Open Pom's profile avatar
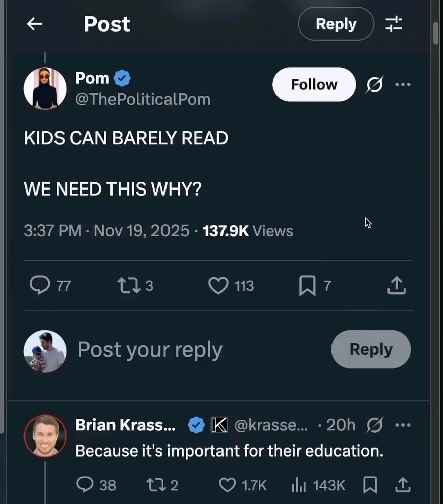Viewport: 443px width, 504px height. pyautogui.click(x=45, y=88)
